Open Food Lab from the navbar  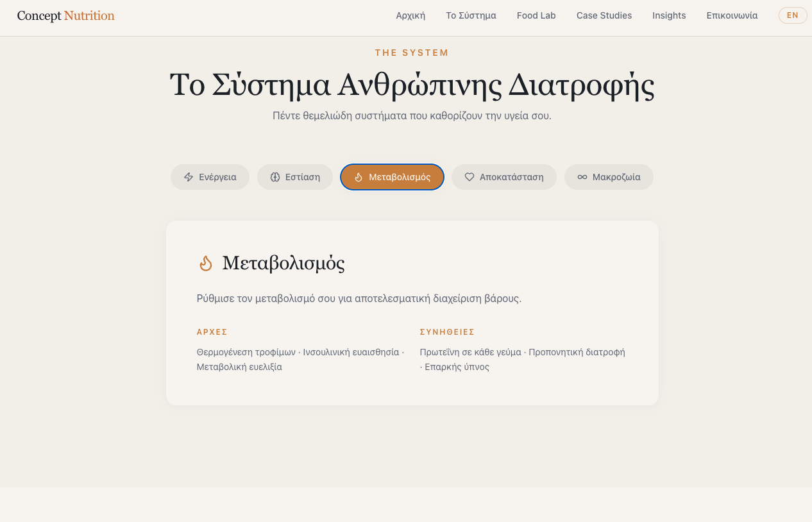click(x=536, y=15)
